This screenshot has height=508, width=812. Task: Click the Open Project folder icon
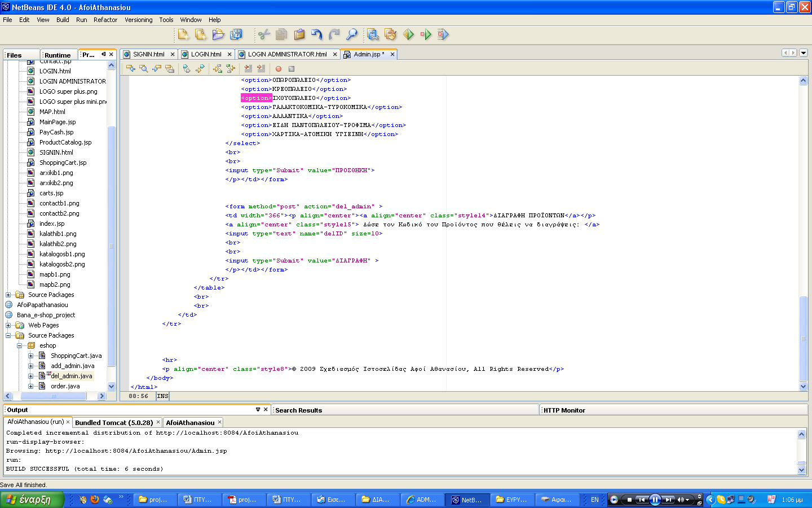tap(218, 34)
